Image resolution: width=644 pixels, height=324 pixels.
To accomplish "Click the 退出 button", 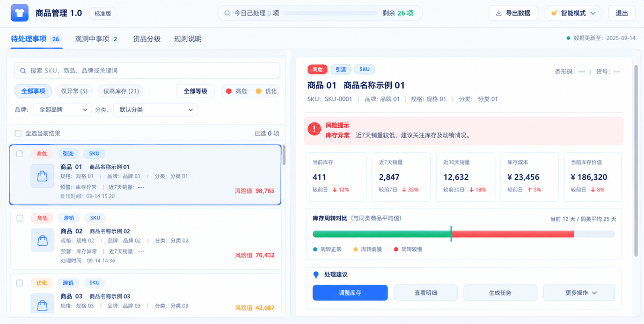I will pos(621,13).
